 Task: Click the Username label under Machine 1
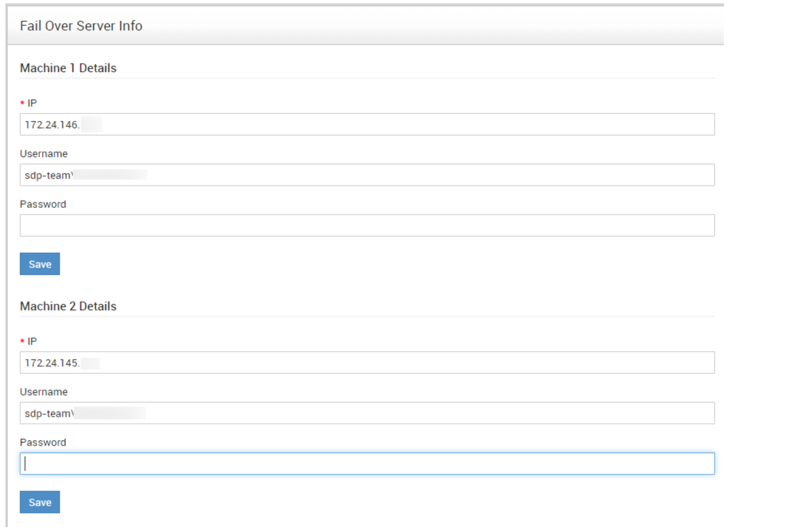tap(44, 154)
